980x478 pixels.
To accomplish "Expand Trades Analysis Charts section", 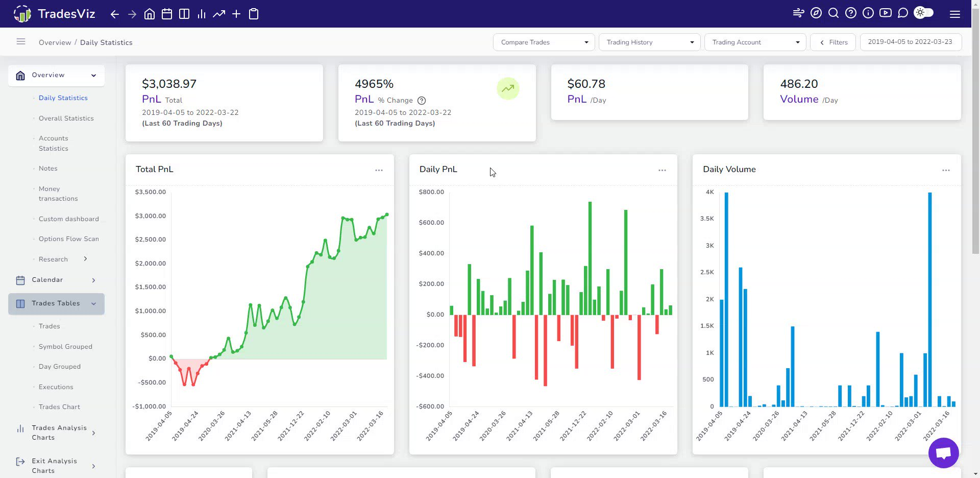I will pyautogui.click(x=56, y=433).
